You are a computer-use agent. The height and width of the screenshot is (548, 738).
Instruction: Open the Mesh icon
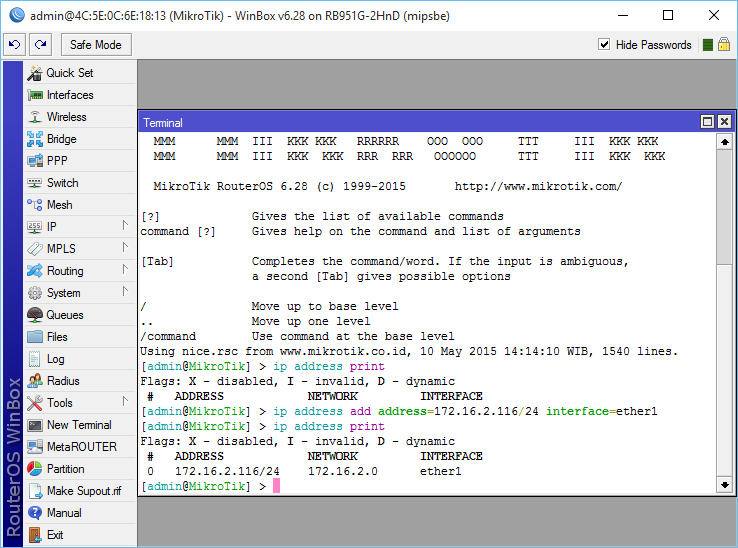click(35, 205)
